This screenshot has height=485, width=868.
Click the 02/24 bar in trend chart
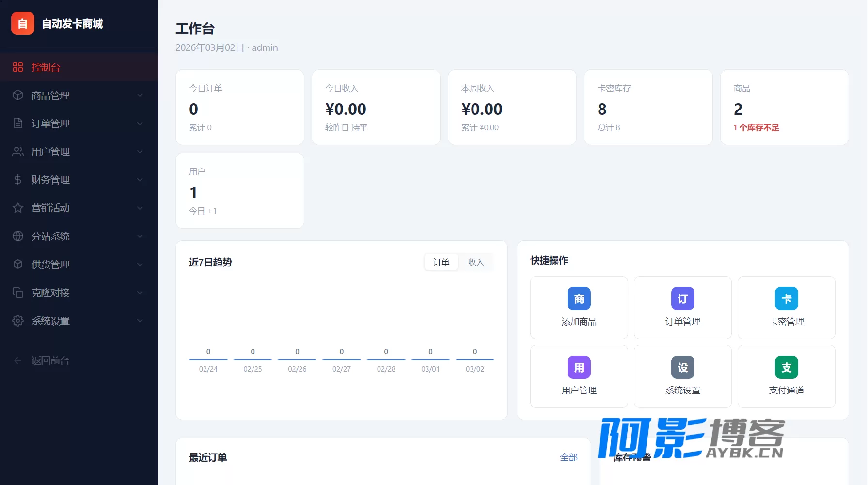point(208,360)
